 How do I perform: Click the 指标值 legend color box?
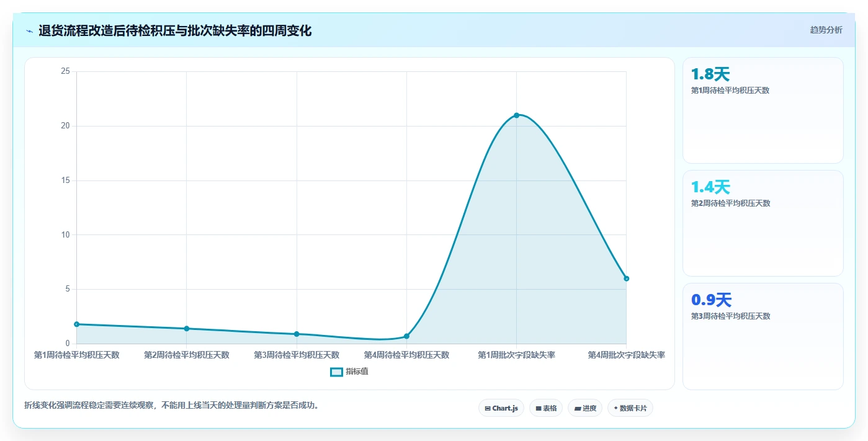(x=336, y=372)
